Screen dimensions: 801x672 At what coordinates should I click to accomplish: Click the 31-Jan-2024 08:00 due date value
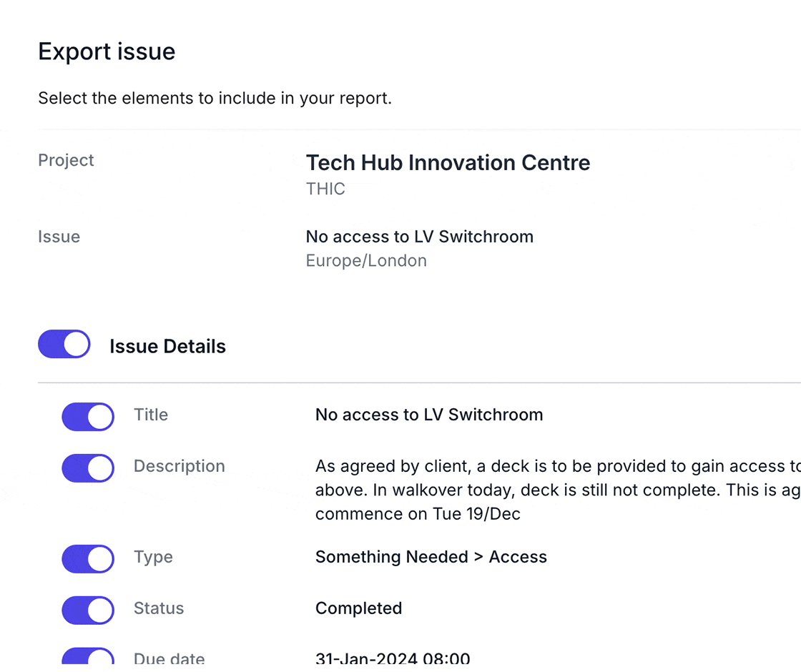393,659
